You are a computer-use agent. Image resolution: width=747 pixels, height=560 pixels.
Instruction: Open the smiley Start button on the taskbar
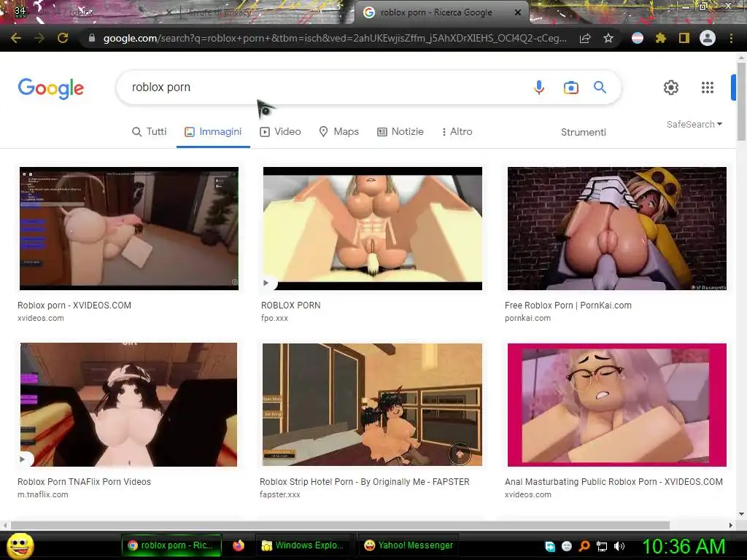[20, 545]
